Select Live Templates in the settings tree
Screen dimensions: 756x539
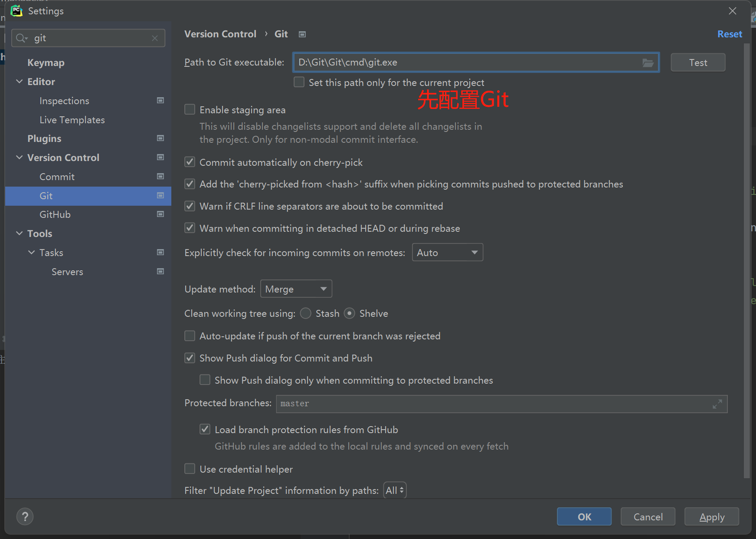(x=72, y=120)
